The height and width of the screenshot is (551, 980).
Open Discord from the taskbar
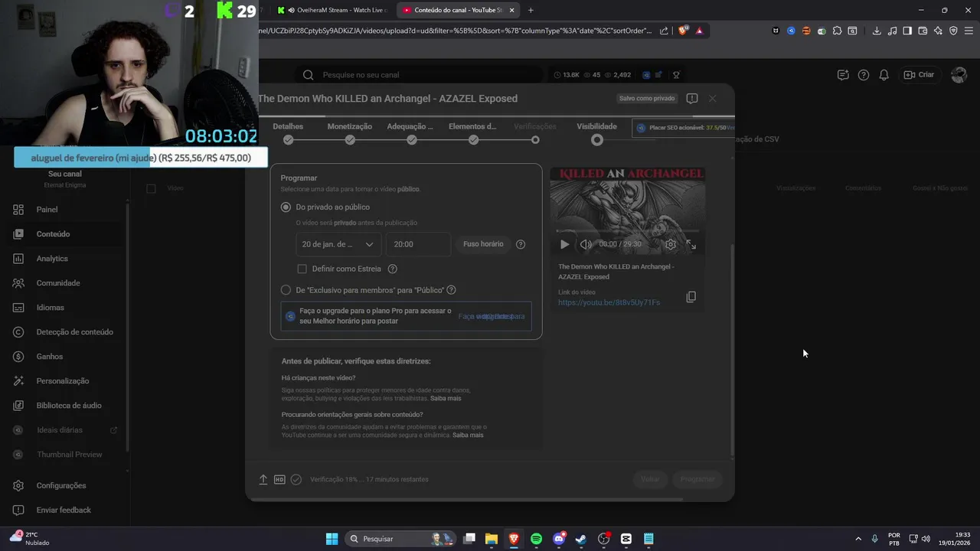tap(559, 539)
